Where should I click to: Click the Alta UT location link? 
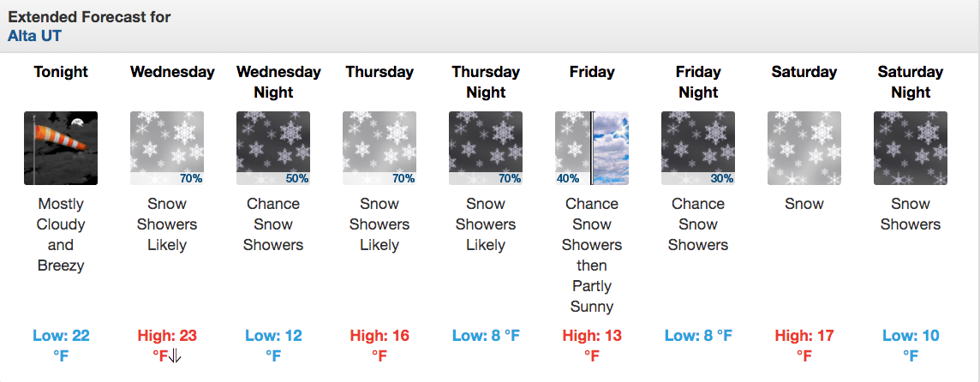click(34, 36)
